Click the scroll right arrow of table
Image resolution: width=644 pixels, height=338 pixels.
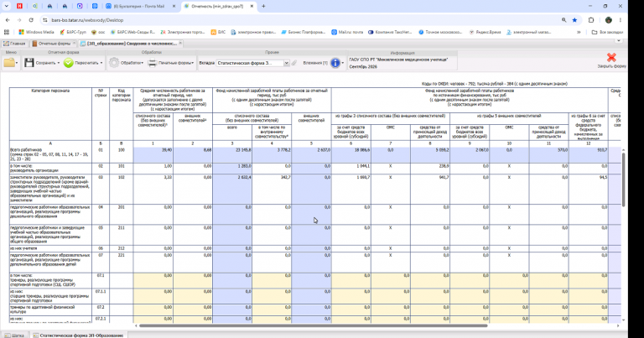(618, 325)
